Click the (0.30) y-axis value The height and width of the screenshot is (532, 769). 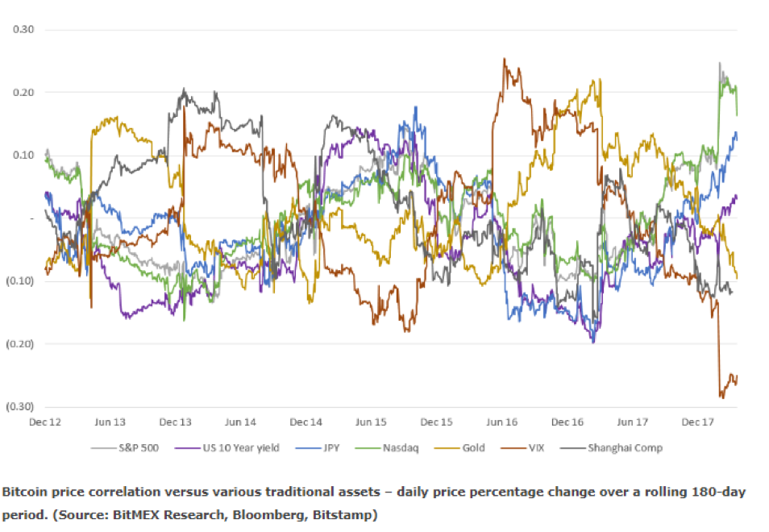click(x=20, y=406)
